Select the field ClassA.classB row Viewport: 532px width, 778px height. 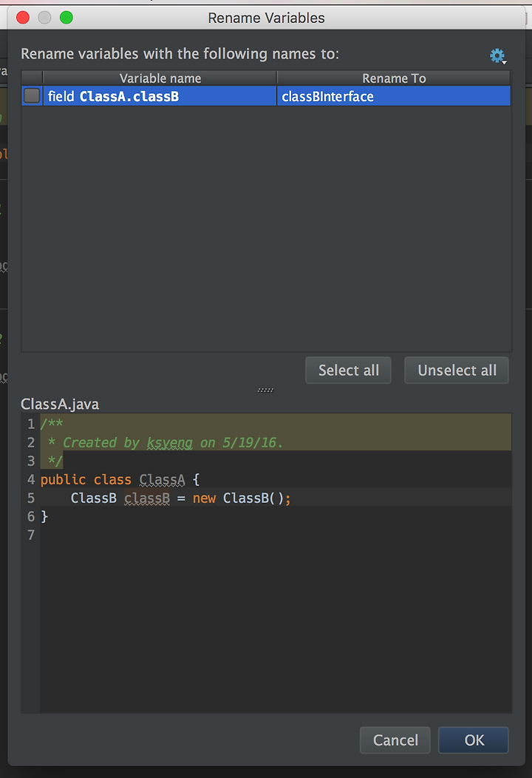point(266,95)
